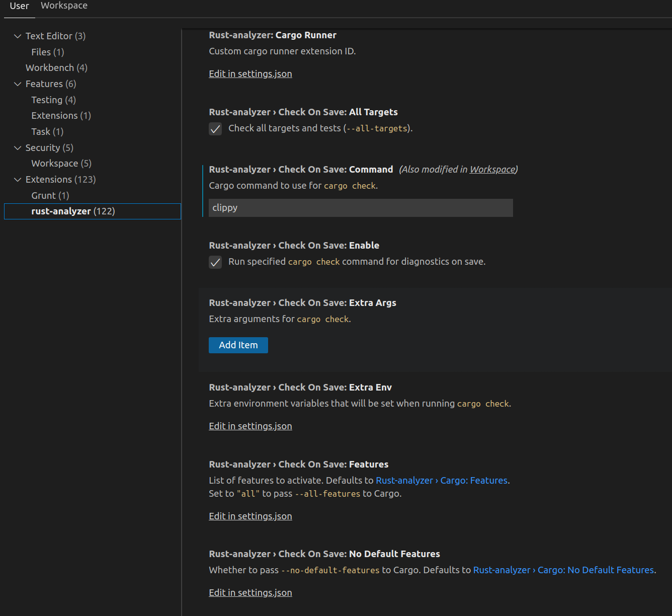672x616 pixels.
Task: Collapse the Security section chevron
Action: click(x=18, y=148)
